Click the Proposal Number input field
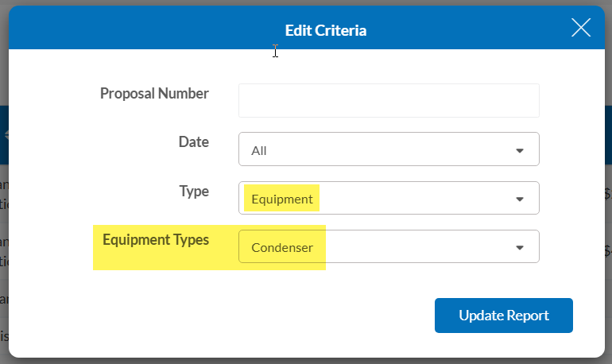The width and height of the screenshot is (612, 364). pyautogui.click(x=389, y=101)
